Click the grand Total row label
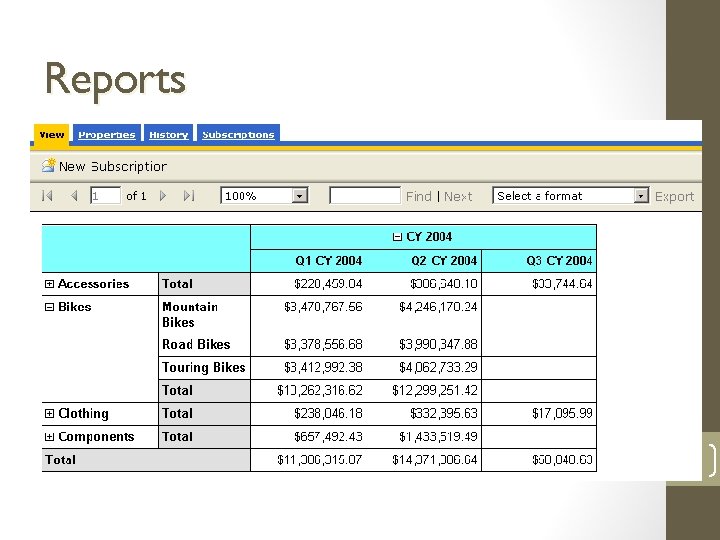 (x=61, y=460)
